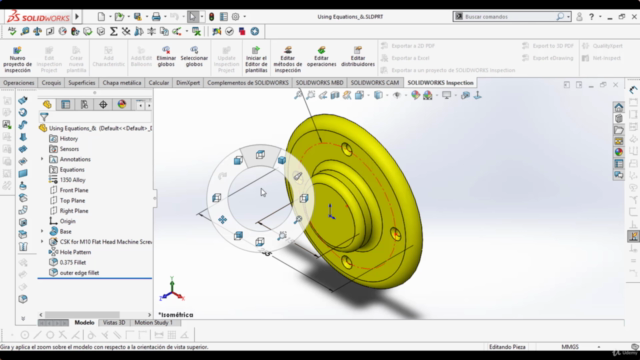Open ConfigurationManager tab icon
Screen dimensions: 640x360
pos(84,104)
